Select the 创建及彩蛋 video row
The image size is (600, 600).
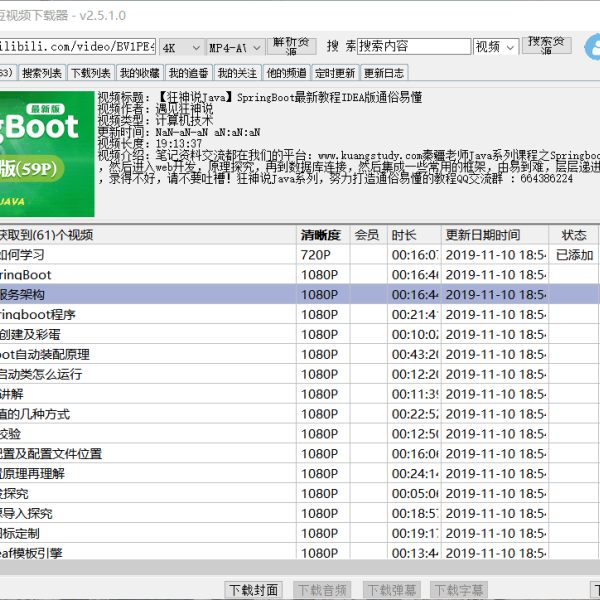click(x=298, y=334)
